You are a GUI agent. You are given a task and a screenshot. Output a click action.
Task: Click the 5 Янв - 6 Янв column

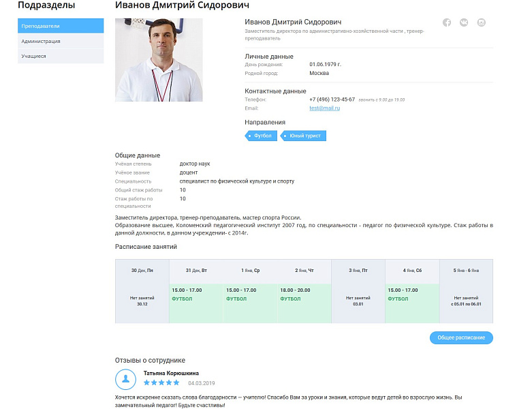click(466, 291)
